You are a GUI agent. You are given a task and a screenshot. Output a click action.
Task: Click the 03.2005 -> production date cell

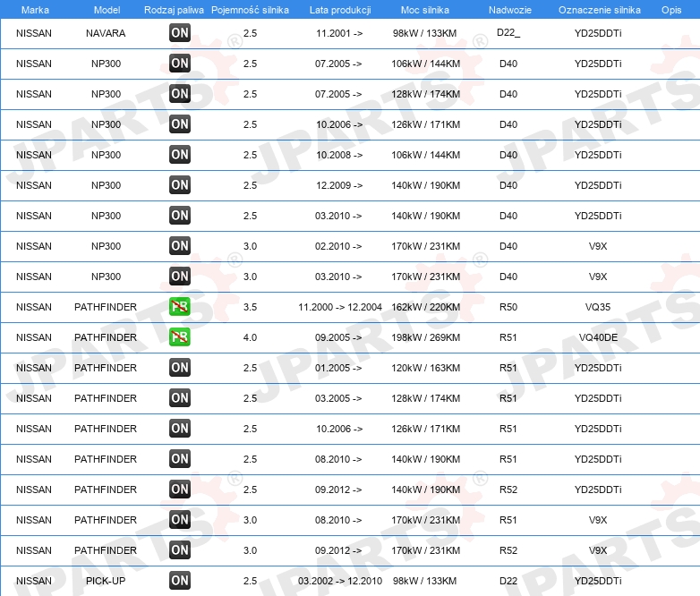[x=338, y=398]
